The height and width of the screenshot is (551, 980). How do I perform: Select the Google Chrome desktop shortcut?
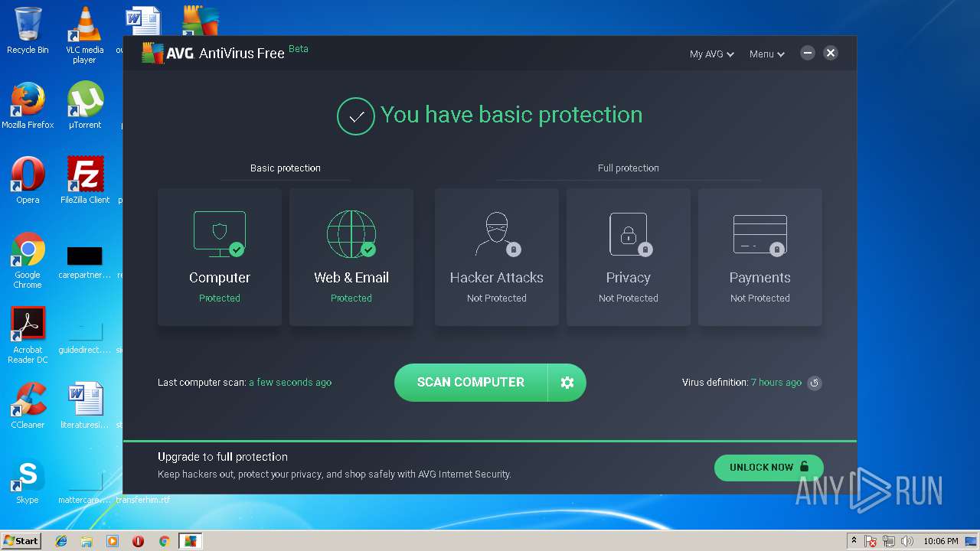pyautogui.click(x=28, y=260)
